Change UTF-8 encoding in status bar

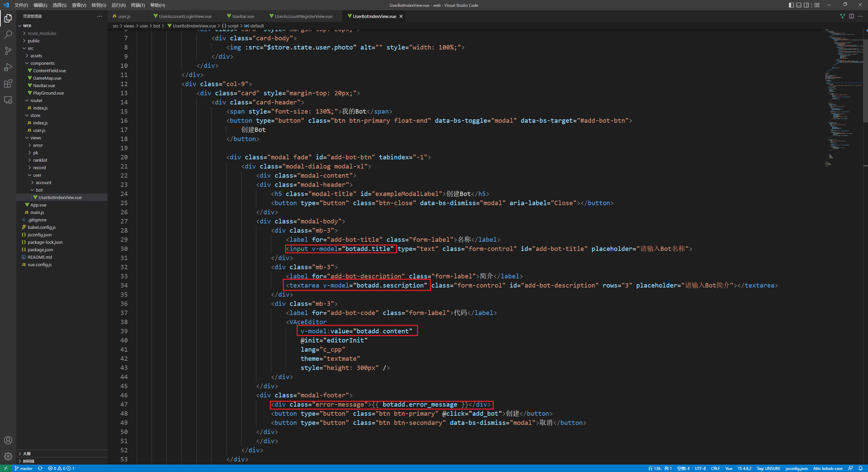coord(700,468)
